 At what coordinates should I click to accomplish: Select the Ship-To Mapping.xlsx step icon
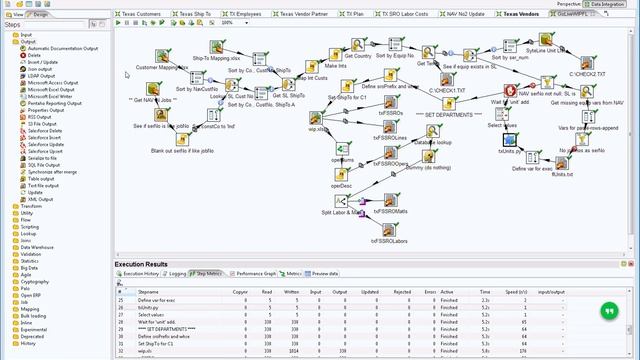pos(217,47)
